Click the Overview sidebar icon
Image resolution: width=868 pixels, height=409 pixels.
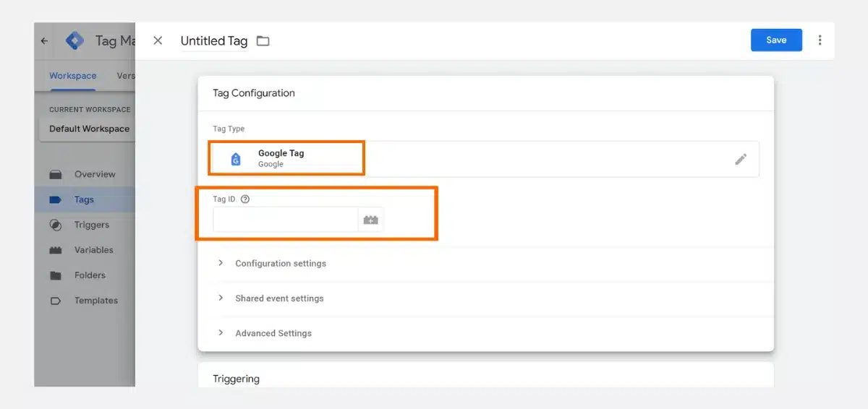point(56,174)
